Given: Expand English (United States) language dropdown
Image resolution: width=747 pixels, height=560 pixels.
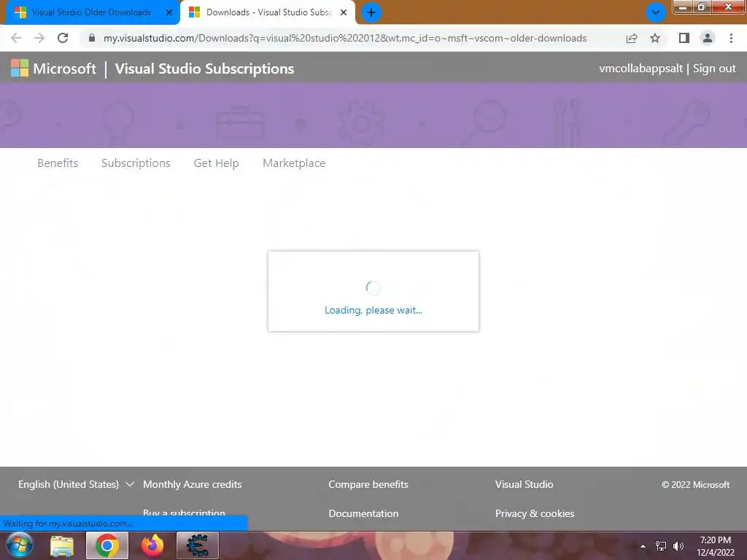Looking at the screenshot, I should tap(76, 484).
